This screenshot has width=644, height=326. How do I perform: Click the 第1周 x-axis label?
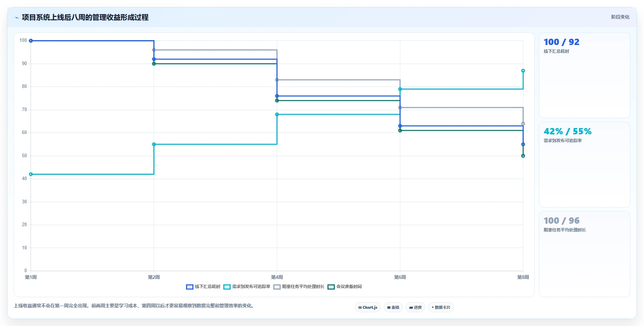tap(31, 277)
